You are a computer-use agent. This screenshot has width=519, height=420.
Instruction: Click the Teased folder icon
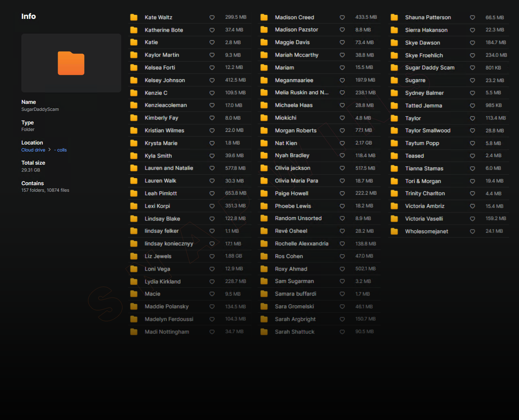pyautogui.click(x=394, y=156)
